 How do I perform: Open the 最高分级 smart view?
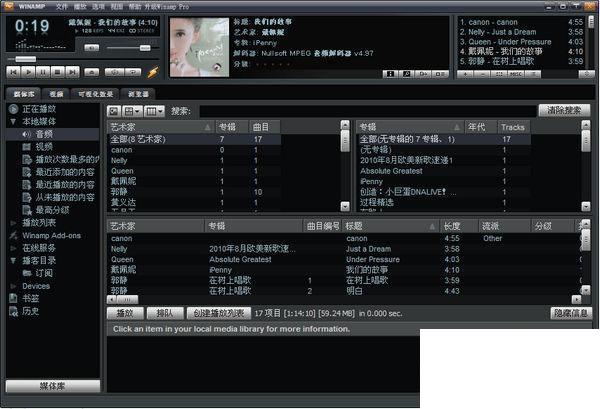point(52,210)
